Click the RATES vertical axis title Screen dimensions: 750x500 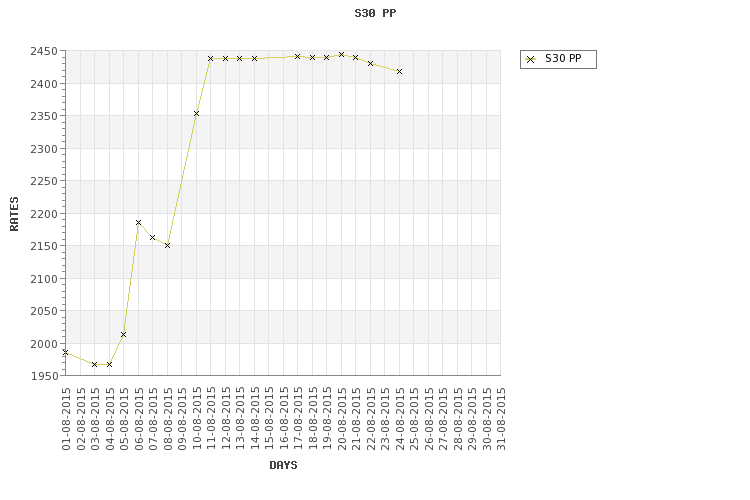click(x=14, y=214)
